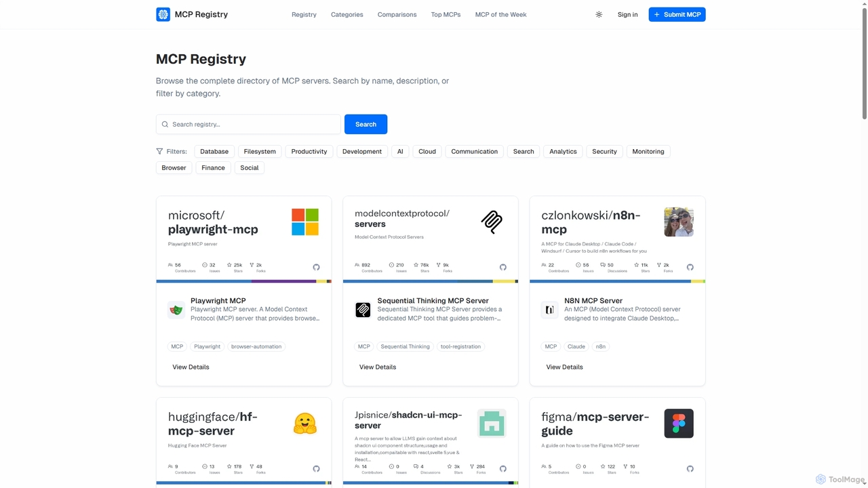Click the Sequential Thinking MCP Server icon
This screenshot has width=868, height=488.
point(363,310)
